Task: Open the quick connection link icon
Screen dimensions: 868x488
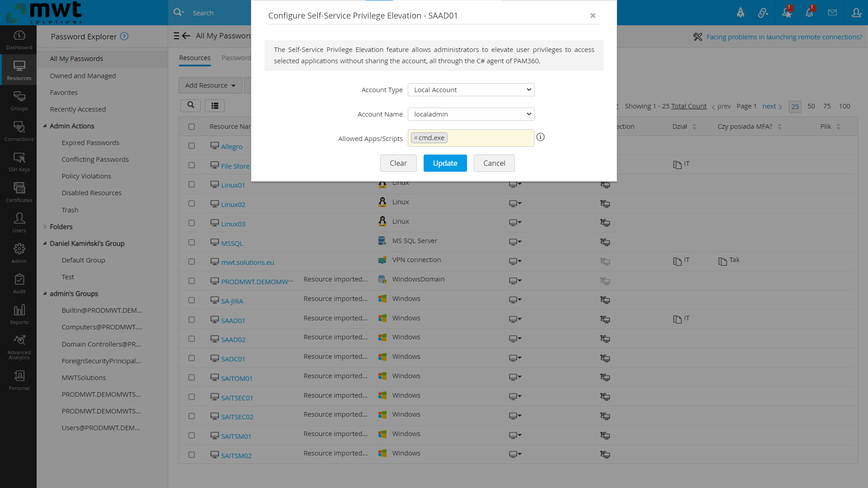Action: pos(763,12)
